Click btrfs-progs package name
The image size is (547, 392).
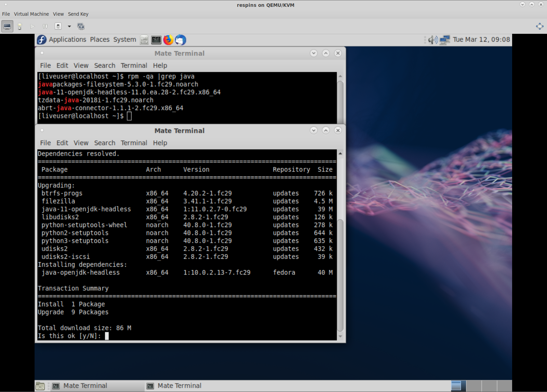[62, 193]
